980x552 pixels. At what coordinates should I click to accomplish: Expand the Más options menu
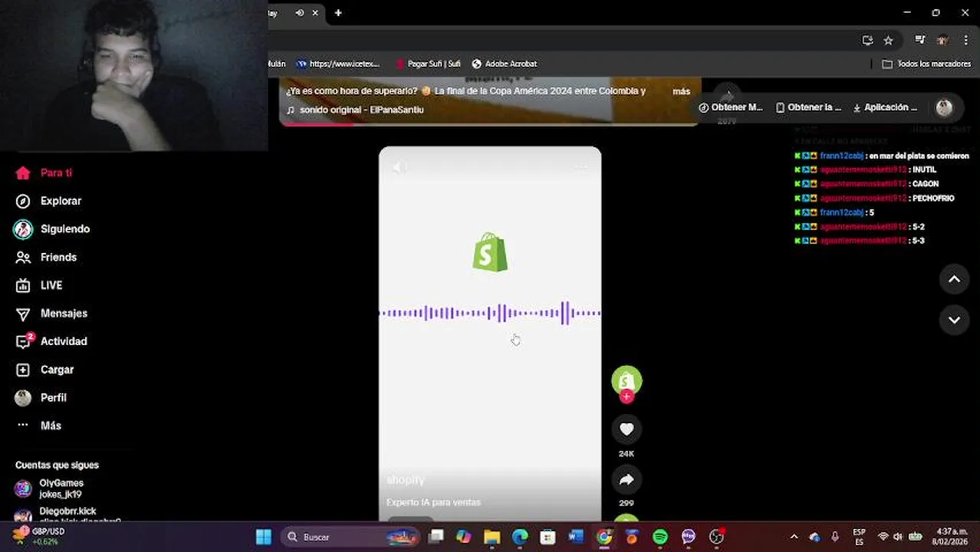tap(38, 426)
